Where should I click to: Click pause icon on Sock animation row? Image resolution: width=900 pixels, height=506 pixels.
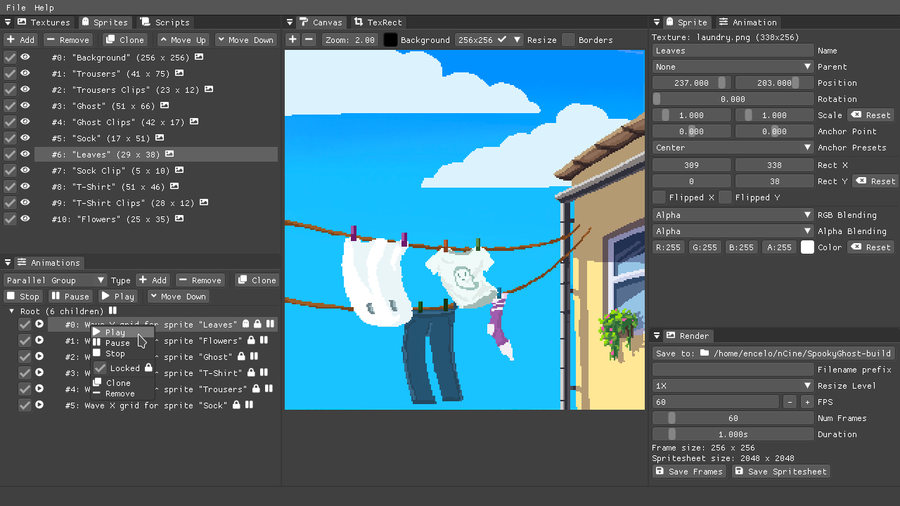coord(249,404)
